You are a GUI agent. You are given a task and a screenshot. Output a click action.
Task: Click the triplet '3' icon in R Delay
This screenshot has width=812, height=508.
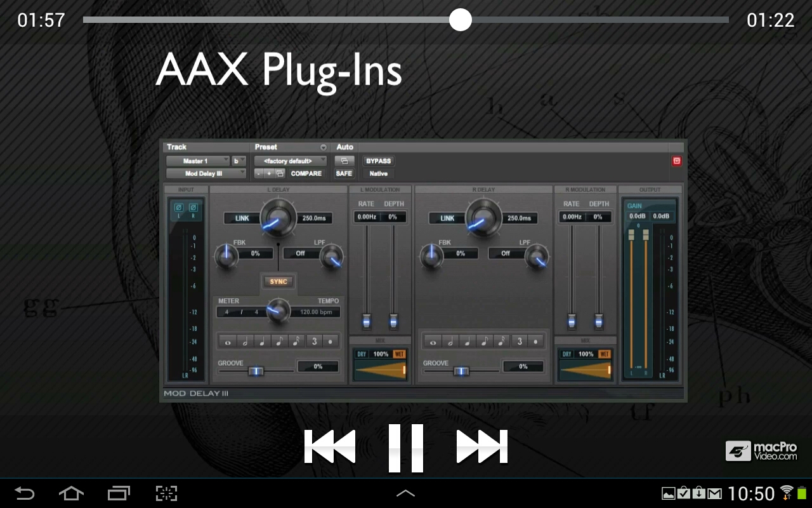tap(521, 340)
